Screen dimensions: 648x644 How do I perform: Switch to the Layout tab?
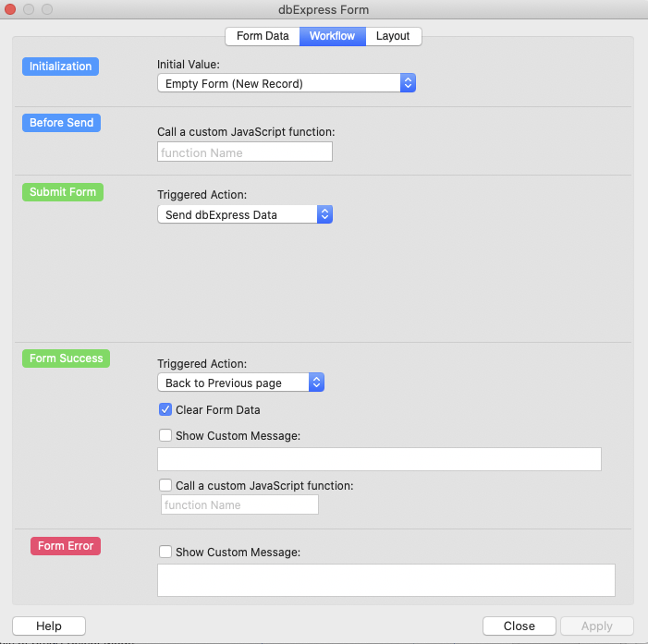click(393, 36)
